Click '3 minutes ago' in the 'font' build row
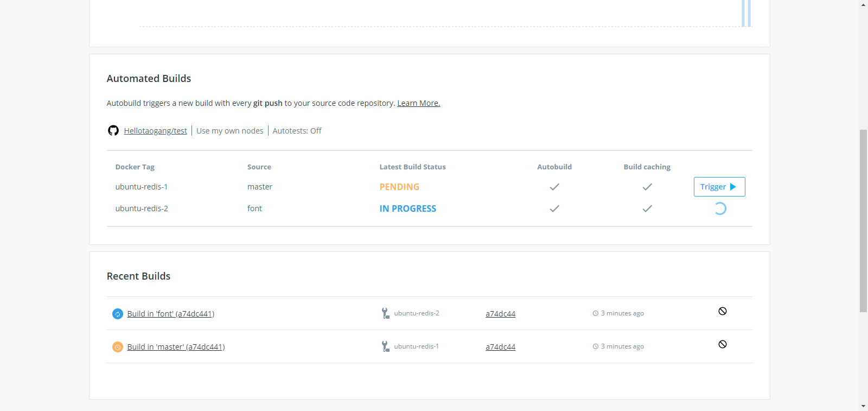The width and height of the screenshot is (868, 411). click(622, 313)
